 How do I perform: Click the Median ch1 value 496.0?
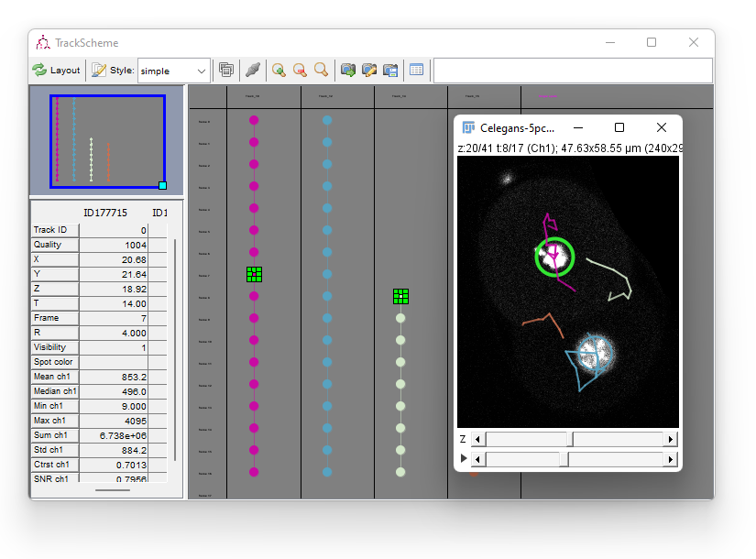(114, 391)
